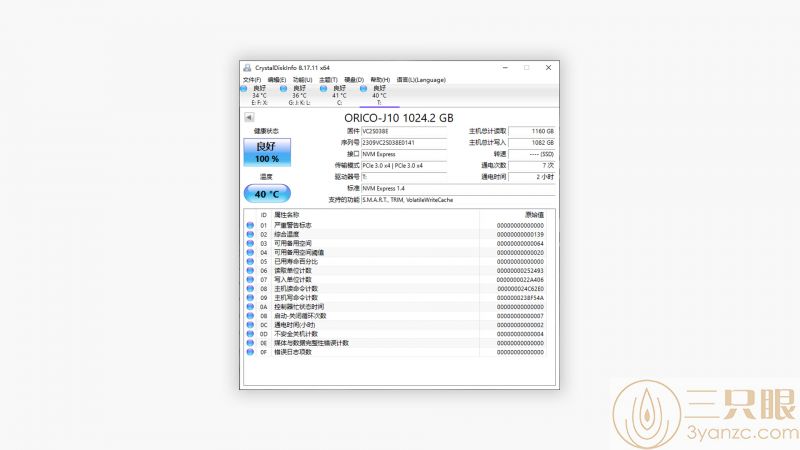The image size is (800, 450).
Task: Select the 不安全关机计数 attribute row name
Action: coord(296,334)
